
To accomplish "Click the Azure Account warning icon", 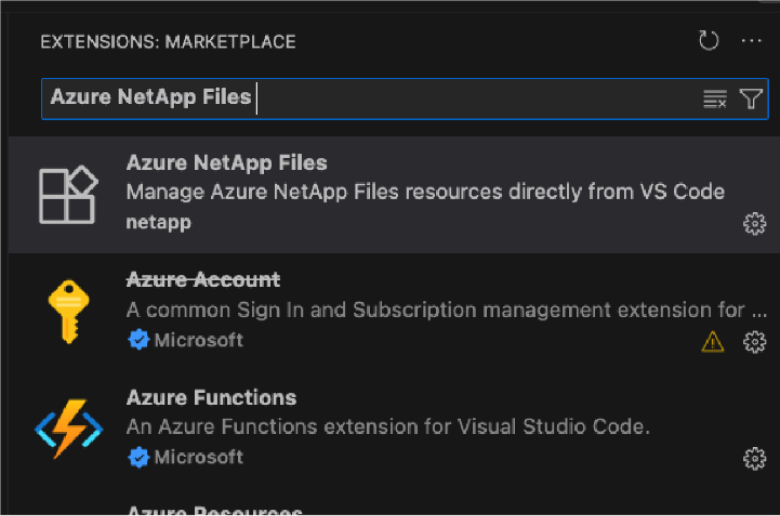I will (x=712, y=342).
